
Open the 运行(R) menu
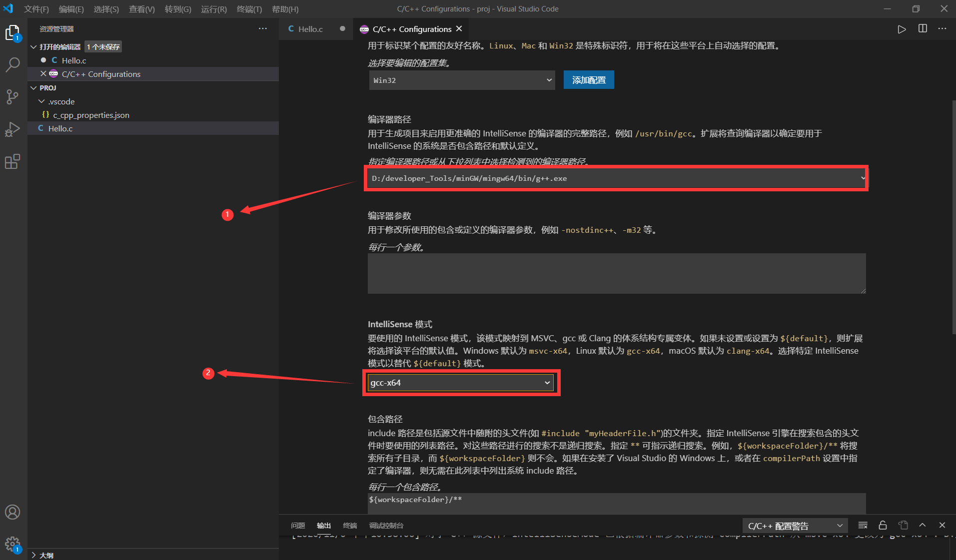(x=214, y=9)
